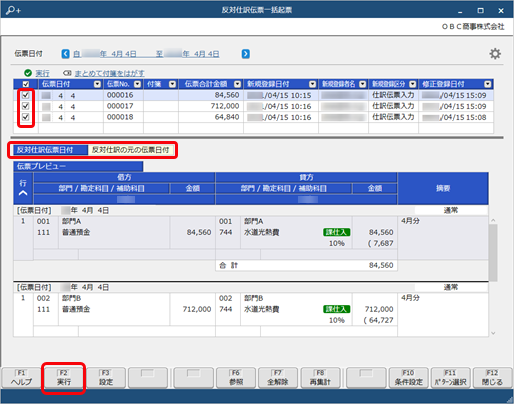The image size is (514, 404).
Task: Click the F2 実行 button
Action: point(63,378)
